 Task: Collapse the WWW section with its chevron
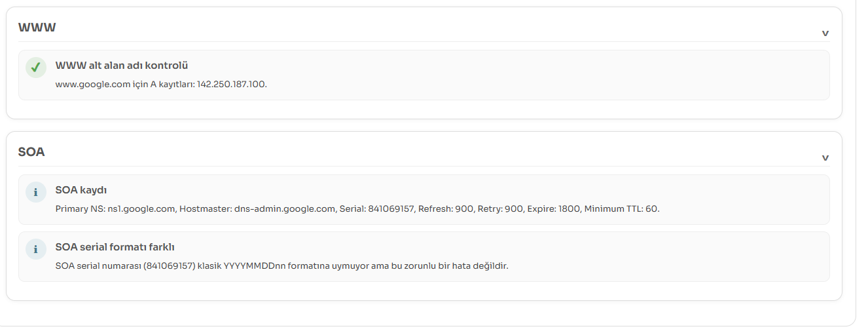click(825, 33)
